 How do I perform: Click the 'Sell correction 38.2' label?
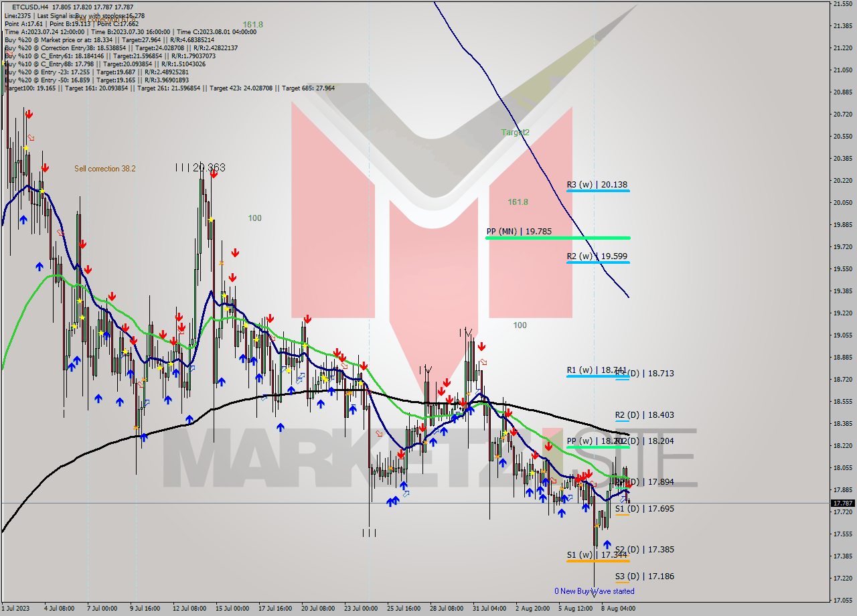click(x=105, y=169)
